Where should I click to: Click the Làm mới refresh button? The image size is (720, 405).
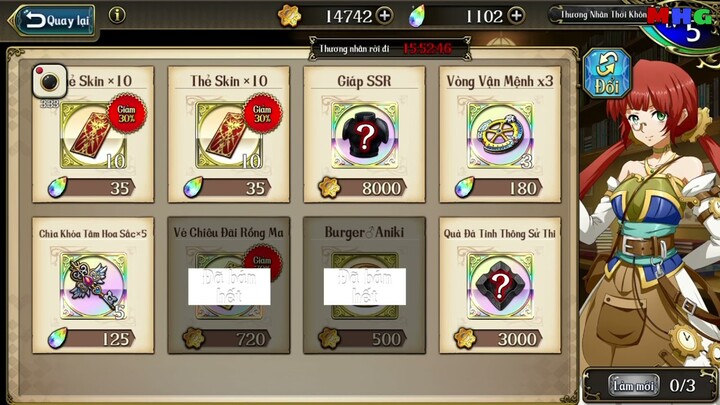[634, 386]
